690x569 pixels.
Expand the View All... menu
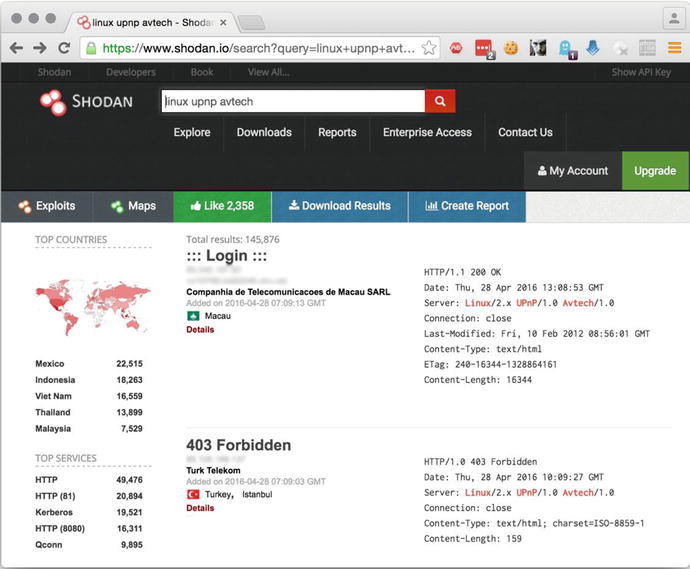pos(268,72)
